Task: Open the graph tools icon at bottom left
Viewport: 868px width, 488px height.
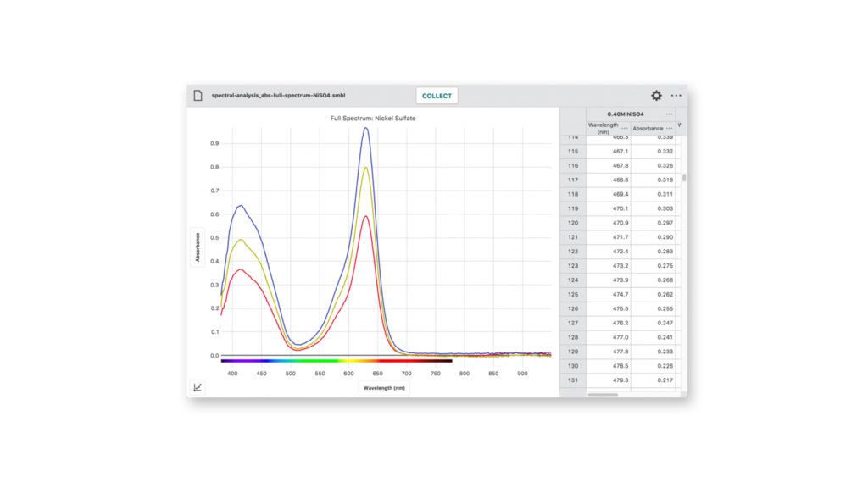Action: [198, 386]
